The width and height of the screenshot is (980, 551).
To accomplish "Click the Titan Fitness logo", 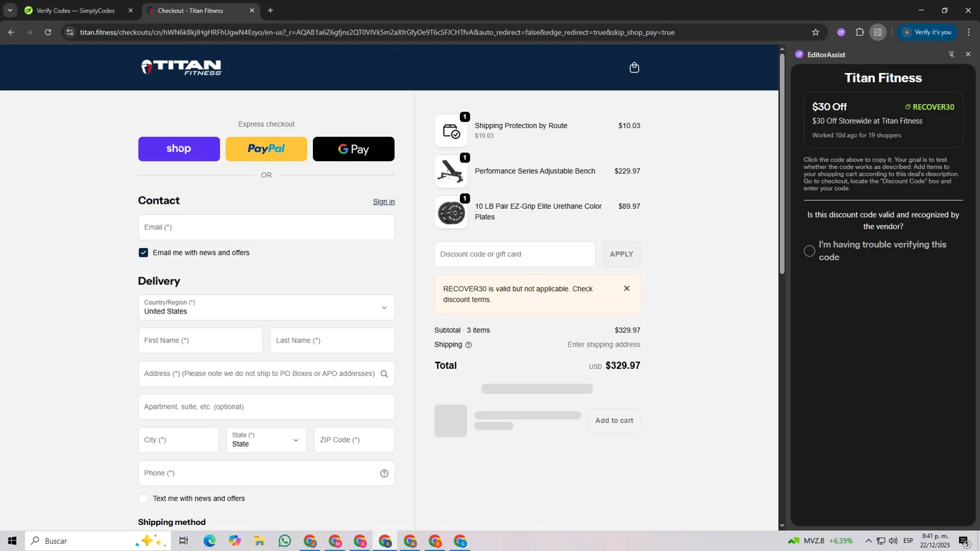I will 182,67.
